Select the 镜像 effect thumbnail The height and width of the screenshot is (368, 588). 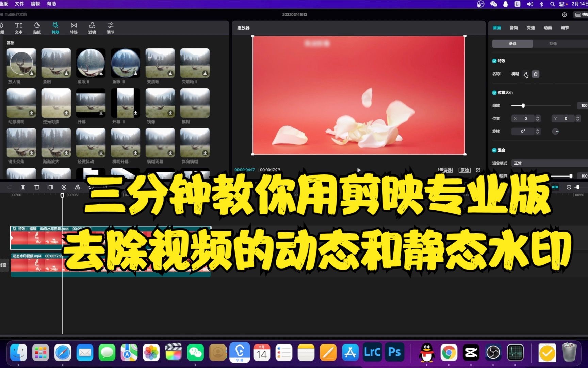[160, 103]
